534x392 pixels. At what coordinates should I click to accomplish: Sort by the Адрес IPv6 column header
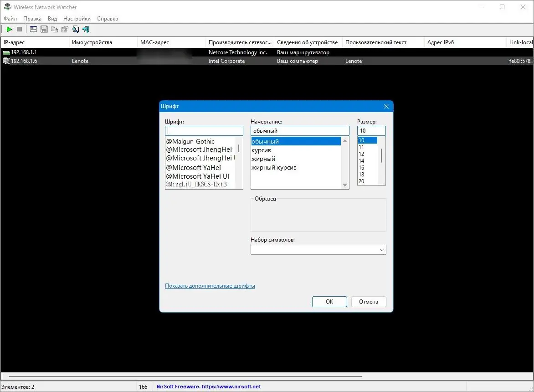point(466,42)
